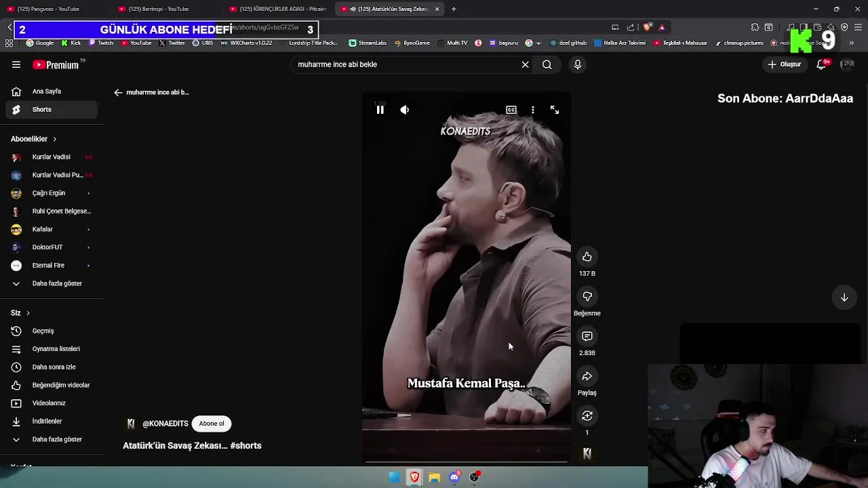Close the Atatürk'ün Savaş Zekası tab

[x=437, y=9]
